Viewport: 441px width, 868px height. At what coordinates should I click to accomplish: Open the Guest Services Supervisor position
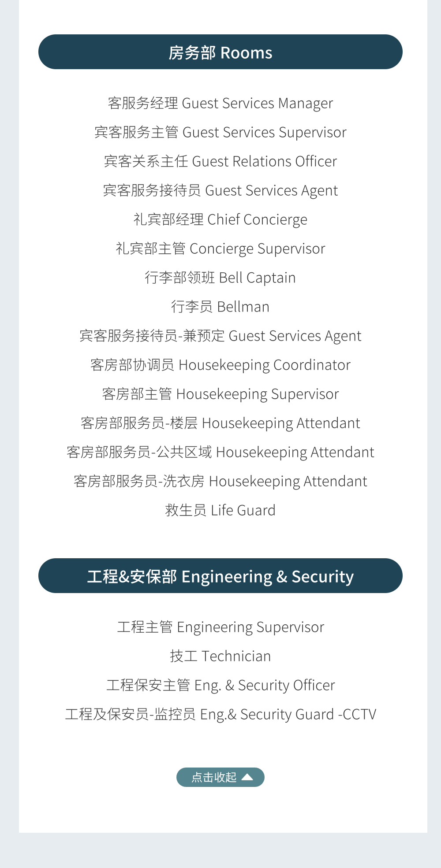click(x=220, y=133)
